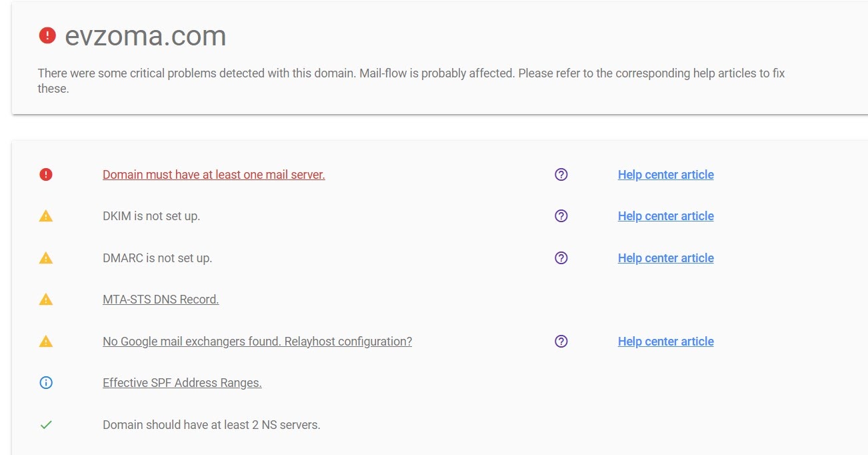868x455 pixels.
Task: Click warning triangle beside Google mail exchangers row
Action: click(x=45, y=342)
